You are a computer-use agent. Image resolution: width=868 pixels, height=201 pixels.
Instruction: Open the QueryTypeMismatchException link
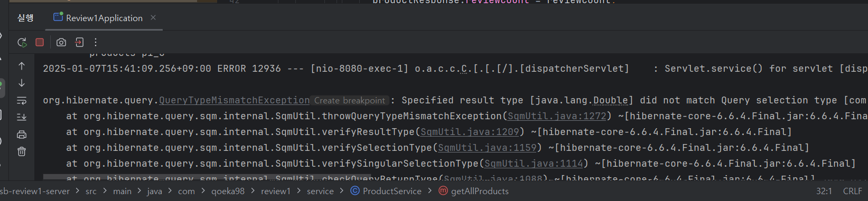pos(234,100)
